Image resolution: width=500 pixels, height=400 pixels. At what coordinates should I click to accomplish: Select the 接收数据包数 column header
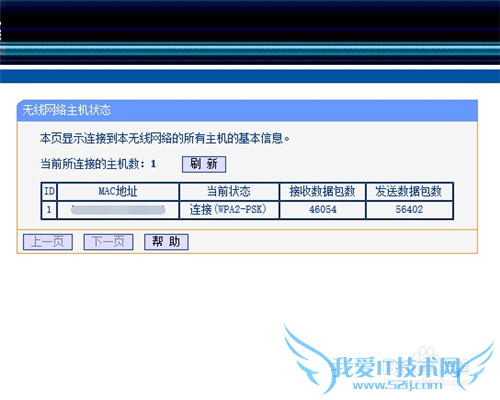322,191
